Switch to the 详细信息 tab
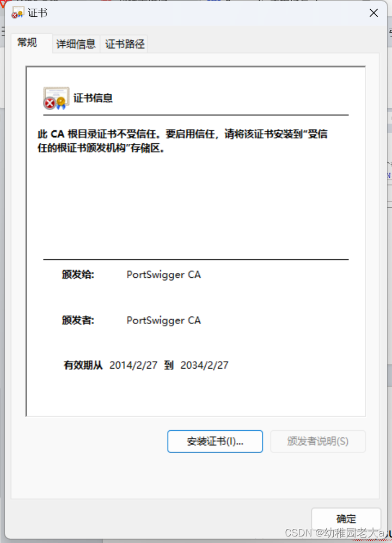Image resolution: width=392 pixels, height=543 pixels. (x=76, y=44)
